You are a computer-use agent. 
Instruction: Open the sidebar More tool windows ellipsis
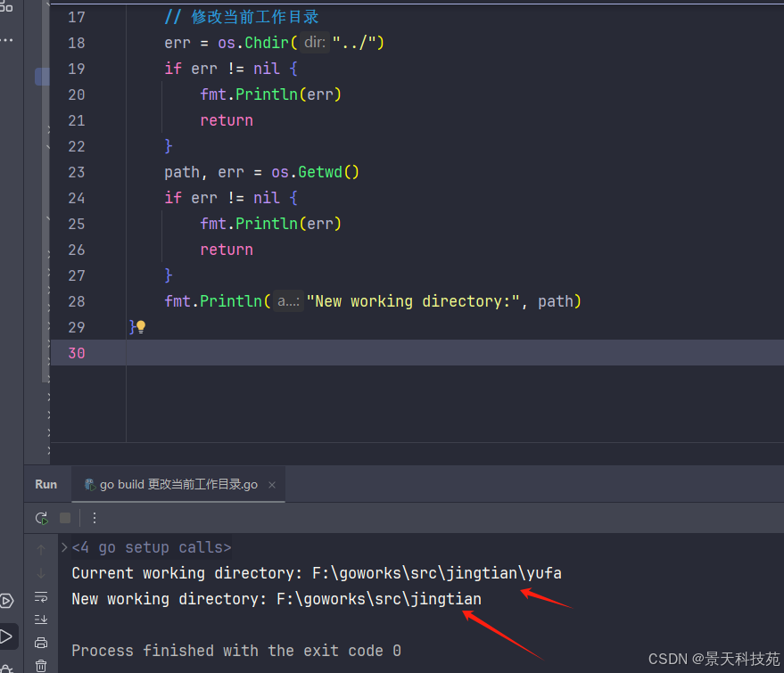(6, 40)
